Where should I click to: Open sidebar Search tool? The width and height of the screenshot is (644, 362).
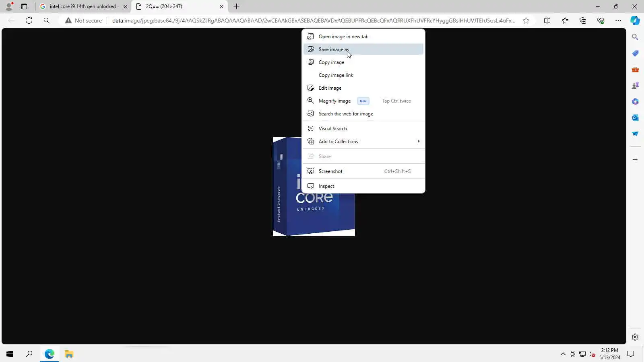point(635,37)
